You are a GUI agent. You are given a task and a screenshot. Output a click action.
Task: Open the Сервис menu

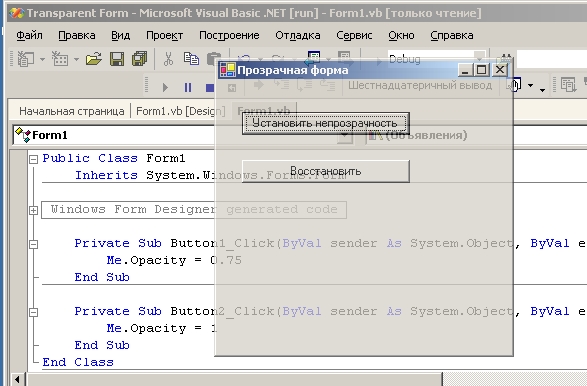coord(354,35)
